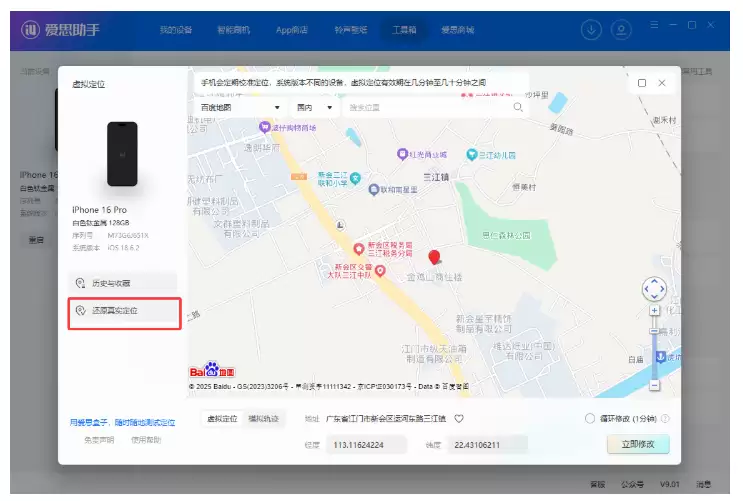Click the 三江幼儿园 map marker
743x501 pixels.
[x=471, y=155]
